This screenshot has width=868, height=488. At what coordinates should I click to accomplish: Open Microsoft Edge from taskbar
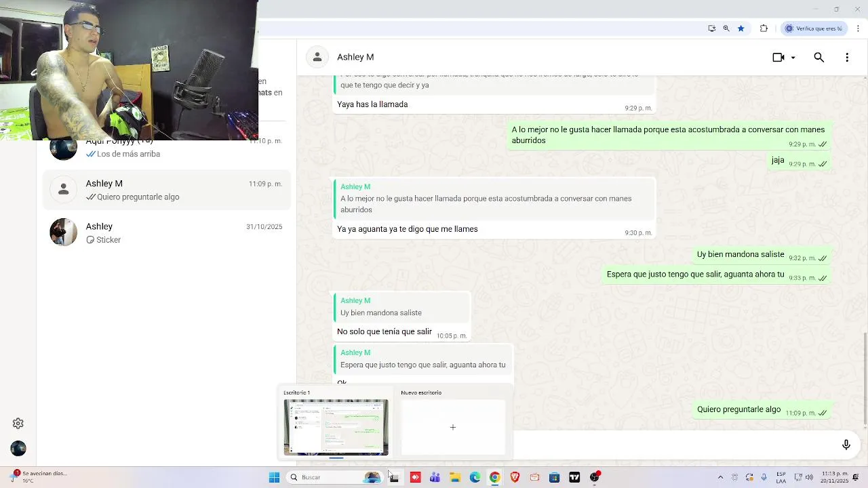(475, 477)
